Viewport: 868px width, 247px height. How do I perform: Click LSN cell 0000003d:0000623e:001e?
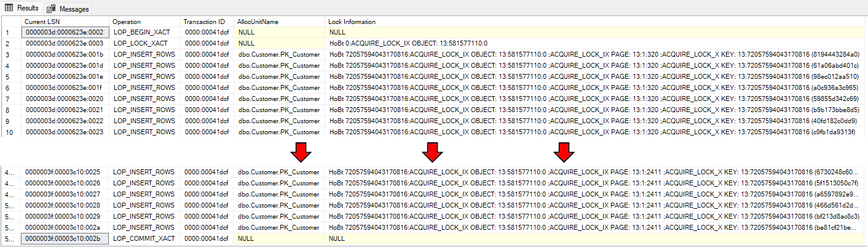pyautogui.click(x=66, y=77)
